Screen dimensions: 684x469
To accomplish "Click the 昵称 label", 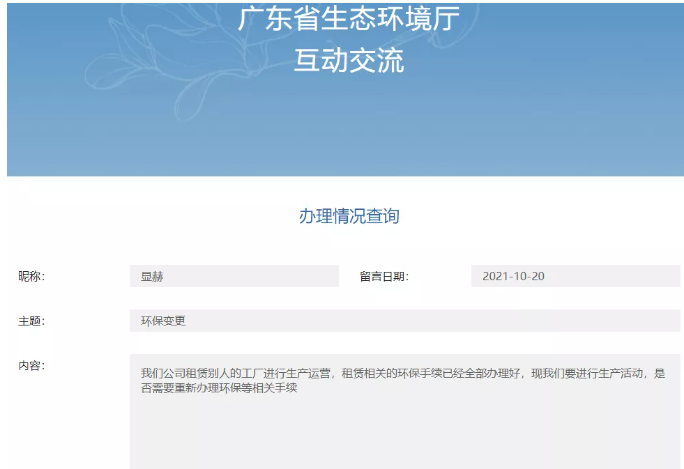I will pyautogui.click(x=32, y=276).
